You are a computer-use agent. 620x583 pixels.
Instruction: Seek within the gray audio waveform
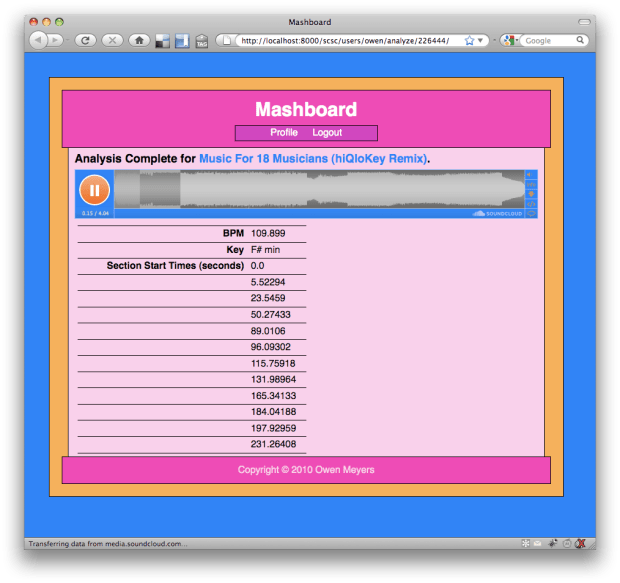pos(320,188)
